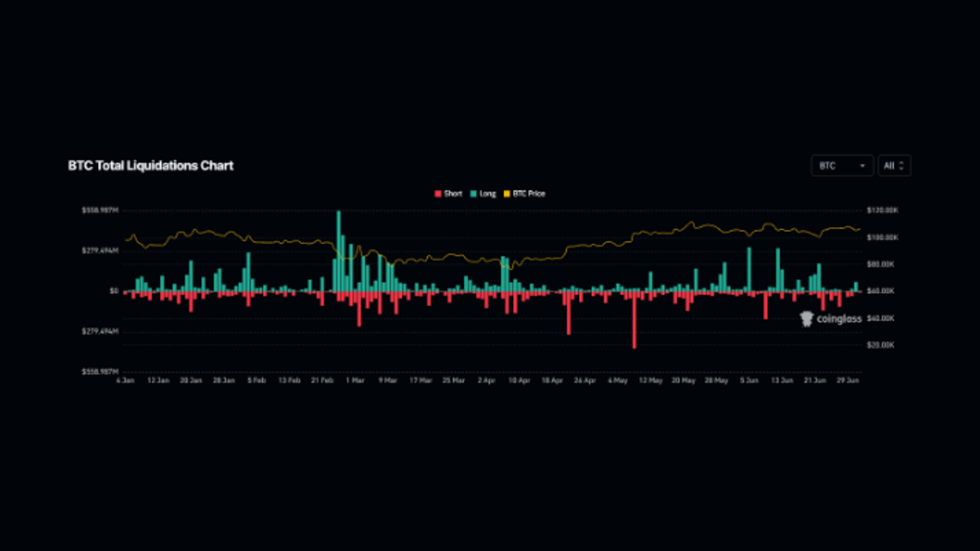Click the $120.00K right-axis price label
This screenshot has width=980, height=551.
click(x=885, y=211)
